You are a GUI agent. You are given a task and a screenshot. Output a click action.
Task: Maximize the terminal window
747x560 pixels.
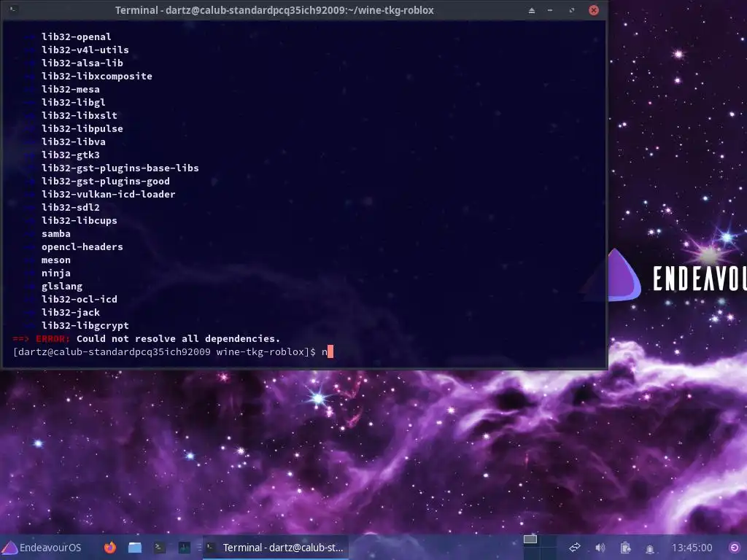coord(572,10)
